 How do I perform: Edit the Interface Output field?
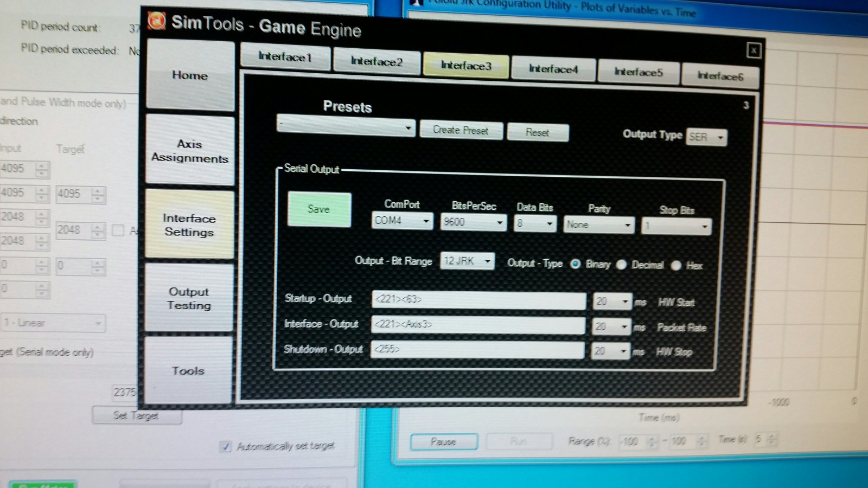[478, 325]
